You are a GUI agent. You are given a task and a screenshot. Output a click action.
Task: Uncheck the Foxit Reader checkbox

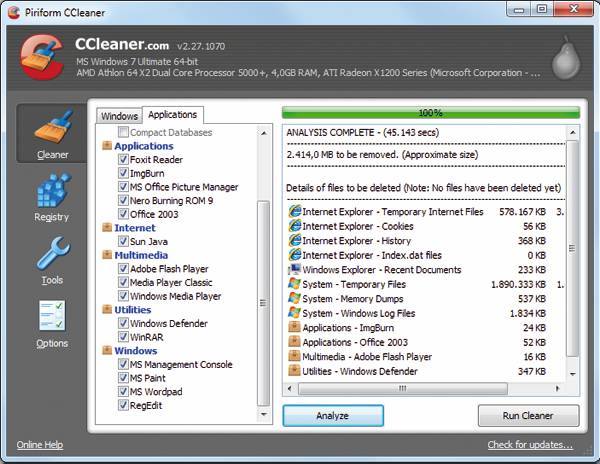tap(123, 160)
